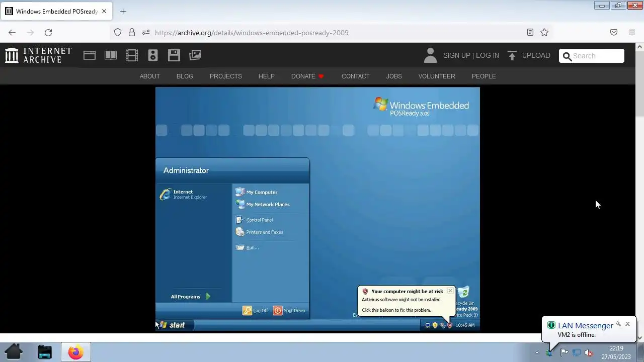Image resolution: width=644 pixels, height=362 pixels.
Task: Click the LAN Messenger notification title
Action: point(586,325)
